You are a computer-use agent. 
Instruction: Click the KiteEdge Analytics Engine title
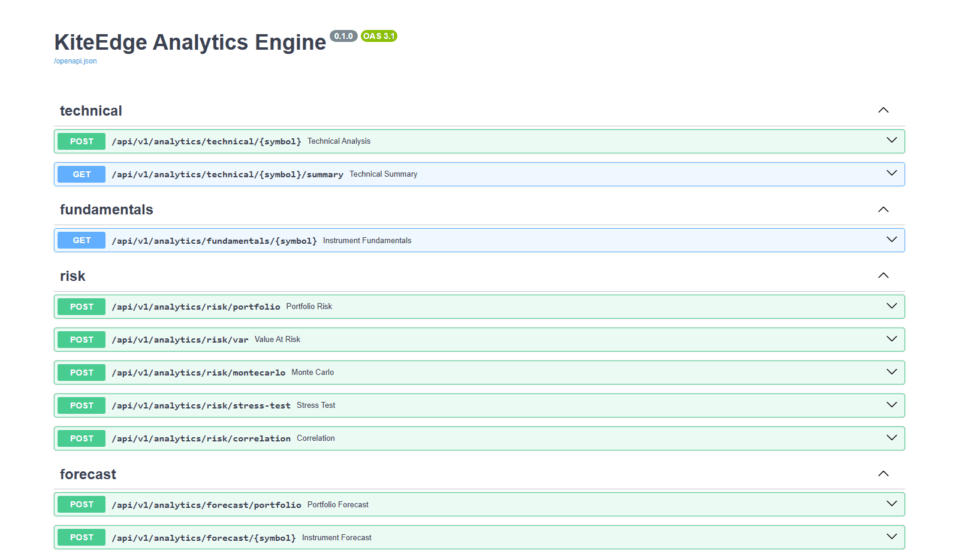click(x=190, y=43)
